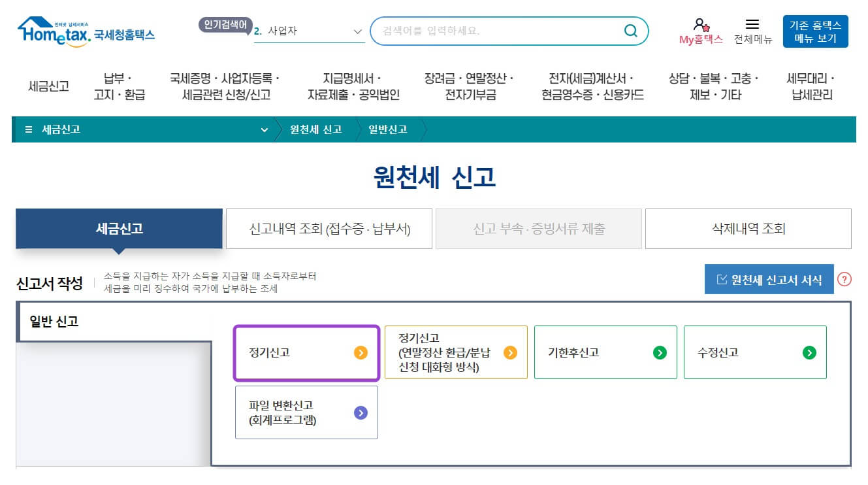Switch to 신고내역 조회 접수증·납부서 tab

pyautogui.click(x=329, y=228)
